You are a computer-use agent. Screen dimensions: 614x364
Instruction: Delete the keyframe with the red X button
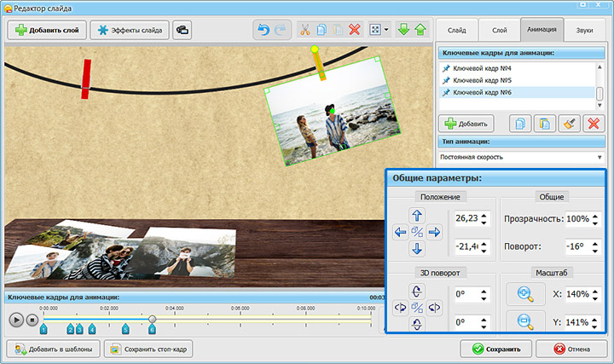click(x=594, y=124)
